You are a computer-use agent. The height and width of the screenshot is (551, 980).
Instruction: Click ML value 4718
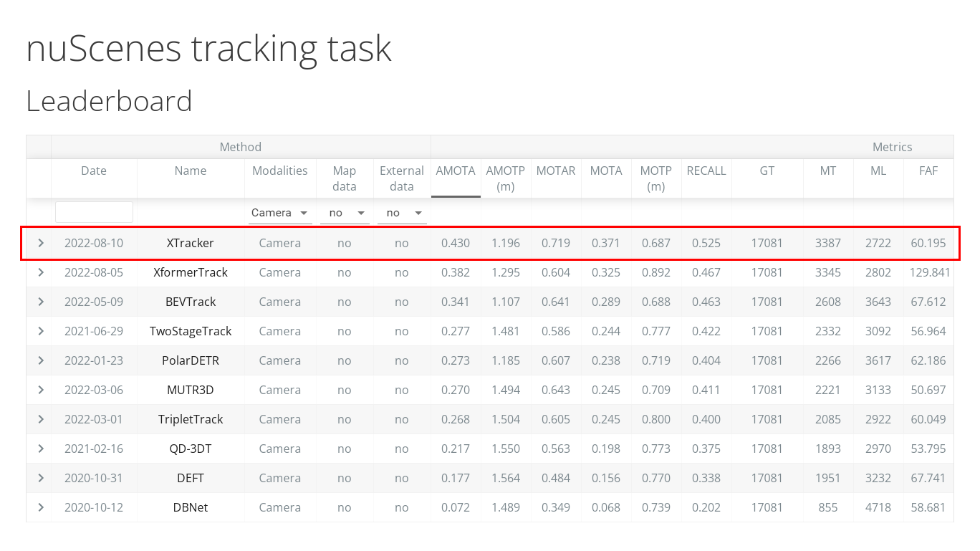tap(878, 507)
